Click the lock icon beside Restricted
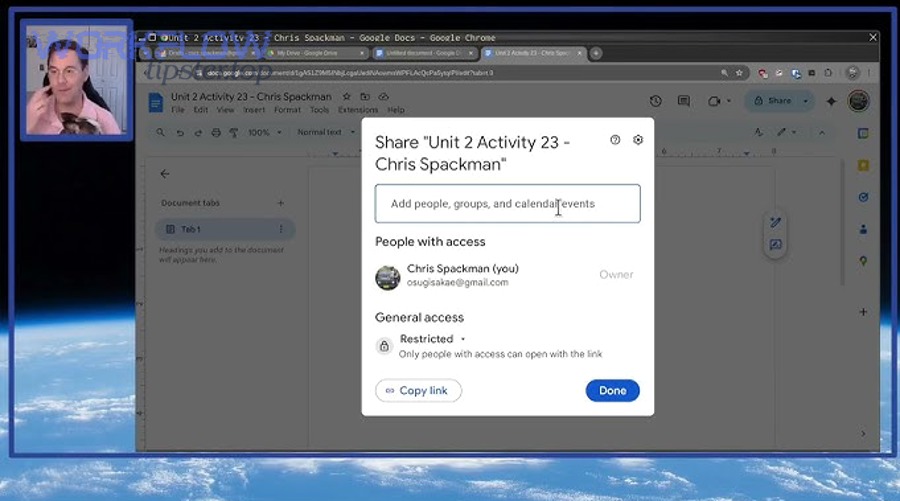 (x=384, y=346)
